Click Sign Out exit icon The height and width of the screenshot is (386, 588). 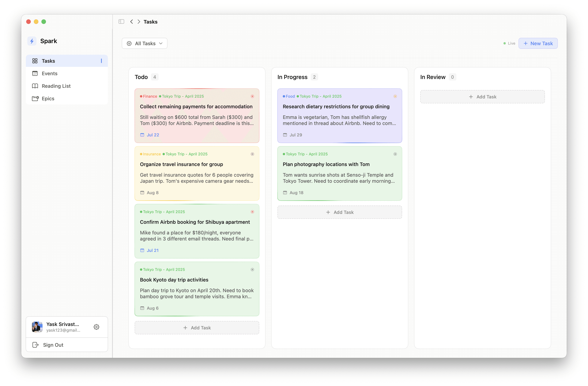point(35,345)
